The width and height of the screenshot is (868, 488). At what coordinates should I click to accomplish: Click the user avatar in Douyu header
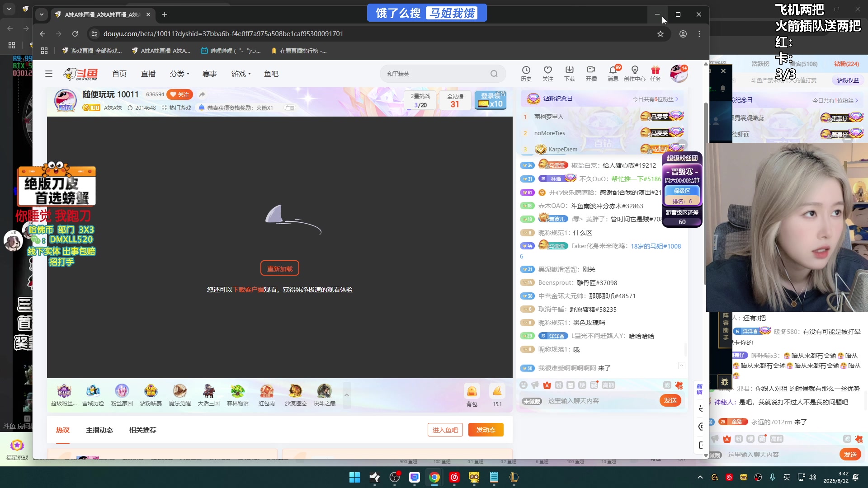[679, 74]
